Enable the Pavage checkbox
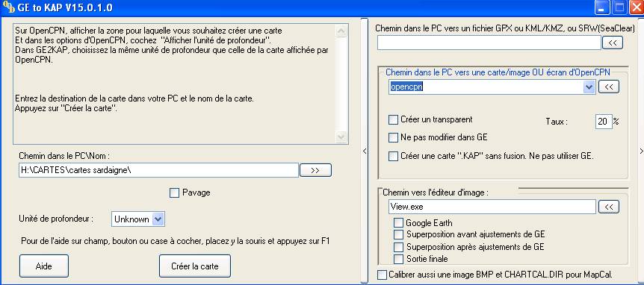Viewport: 644px width, 285px height. [174, 192]
